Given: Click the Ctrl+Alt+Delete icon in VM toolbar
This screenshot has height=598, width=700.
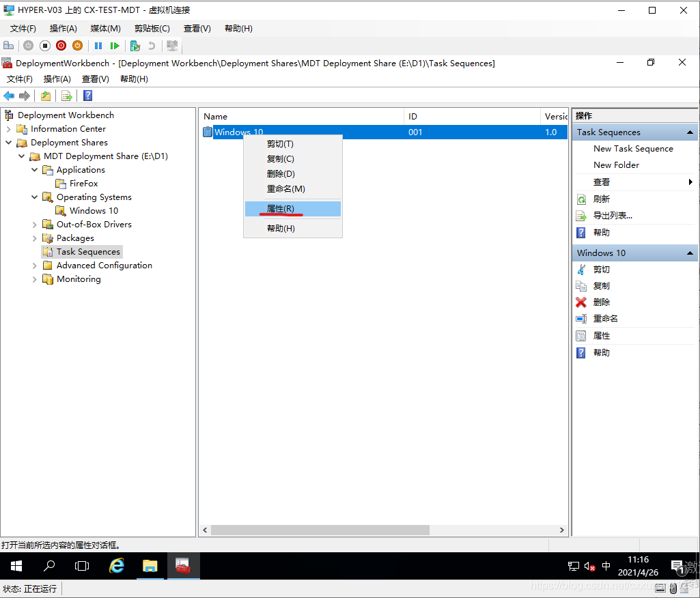Looking at the screenshot, I should point(8,46).
